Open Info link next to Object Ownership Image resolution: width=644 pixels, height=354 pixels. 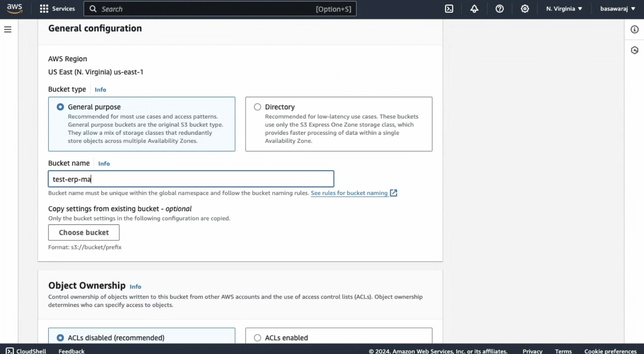coord(135,286)
